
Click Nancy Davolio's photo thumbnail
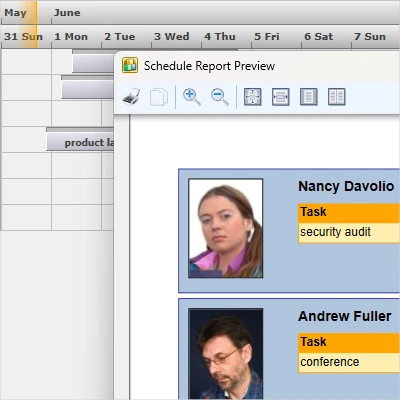pyautogui.click(x=226, y=228)
